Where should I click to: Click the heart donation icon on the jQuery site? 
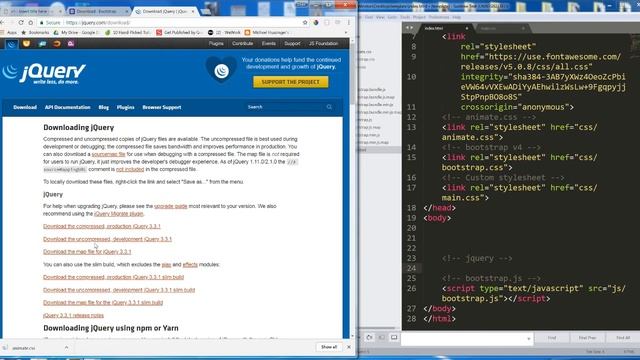click(221, 70)
